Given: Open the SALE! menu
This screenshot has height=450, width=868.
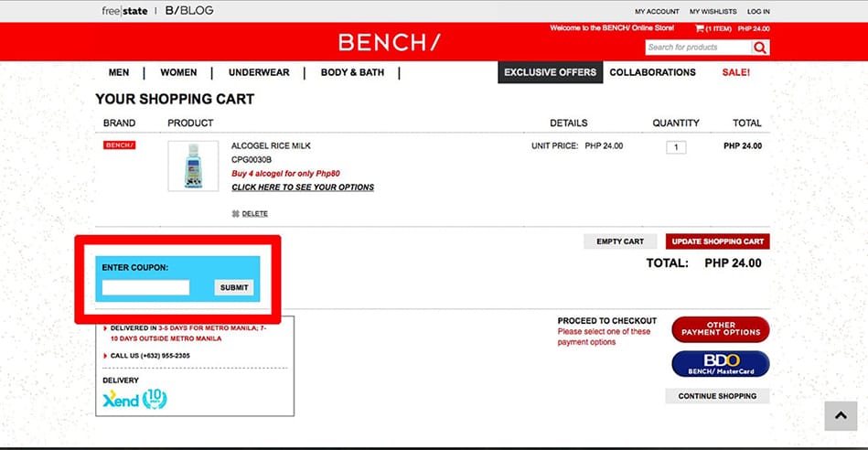Looking at the screenshot, I should (735, 72).
